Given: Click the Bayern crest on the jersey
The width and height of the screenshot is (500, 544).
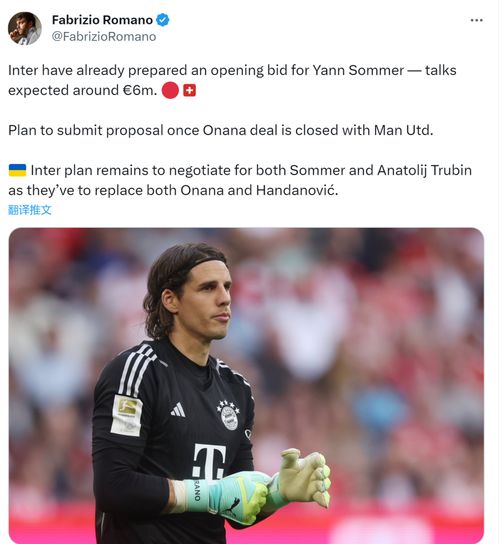Looking at the screenshot, I should (229, 415).
